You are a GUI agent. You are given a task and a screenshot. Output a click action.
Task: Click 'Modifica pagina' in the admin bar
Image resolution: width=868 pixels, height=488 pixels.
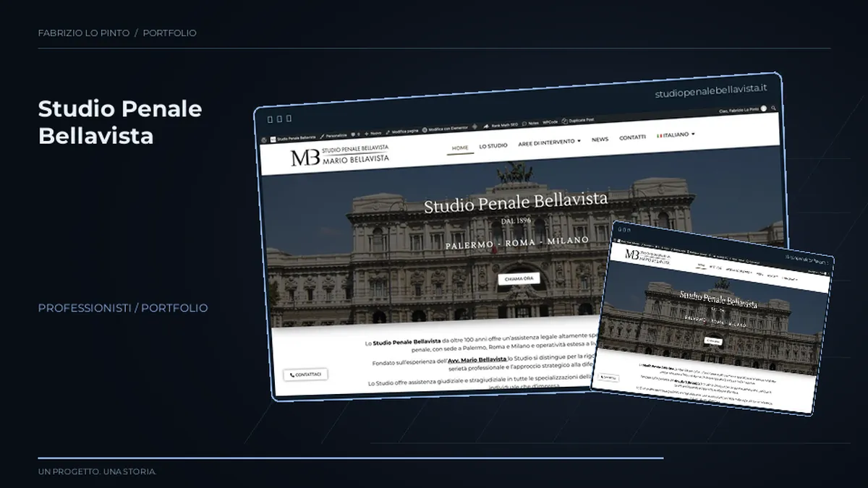tap(403, 132)
